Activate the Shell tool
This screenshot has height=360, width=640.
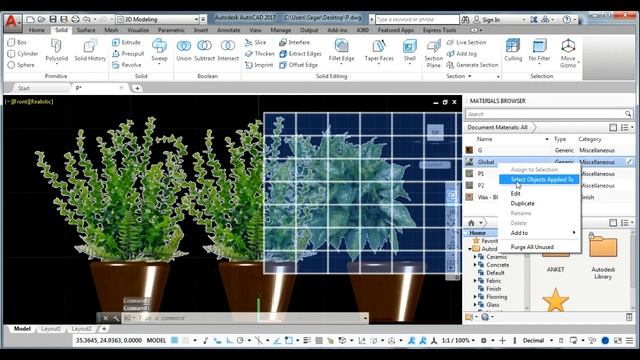point(409,51)
